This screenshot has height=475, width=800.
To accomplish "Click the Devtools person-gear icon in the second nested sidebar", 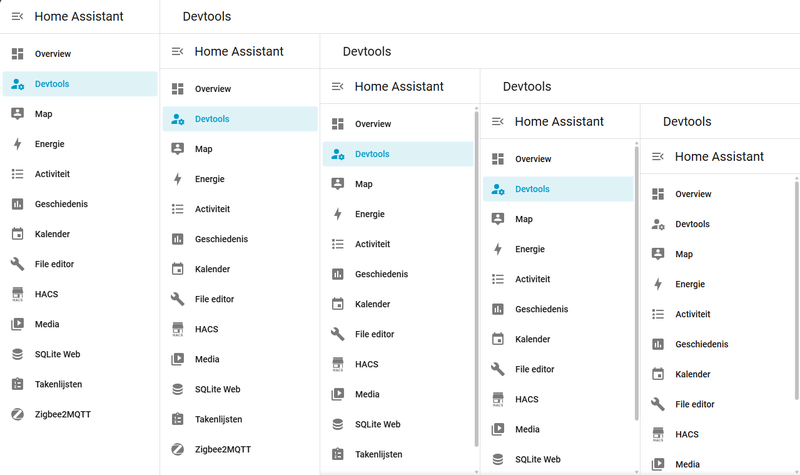I will [178, 119].
